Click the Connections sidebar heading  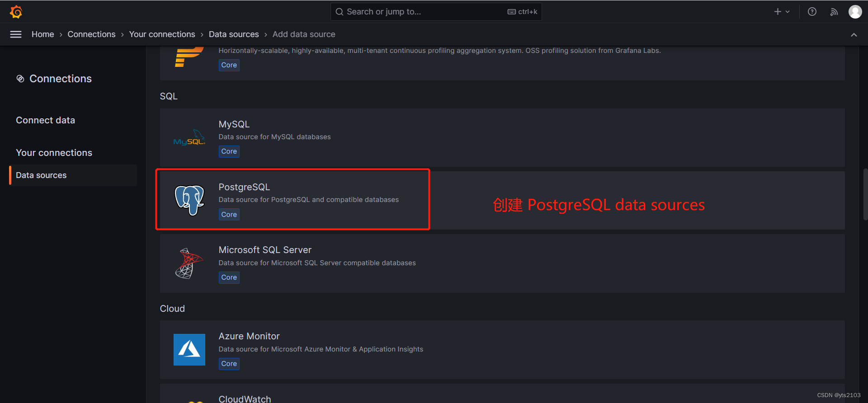tap(61, 79)
